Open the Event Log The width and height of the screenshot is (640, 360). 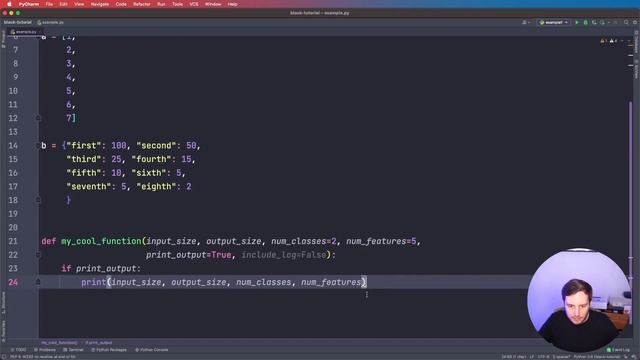tap(618, 350)
